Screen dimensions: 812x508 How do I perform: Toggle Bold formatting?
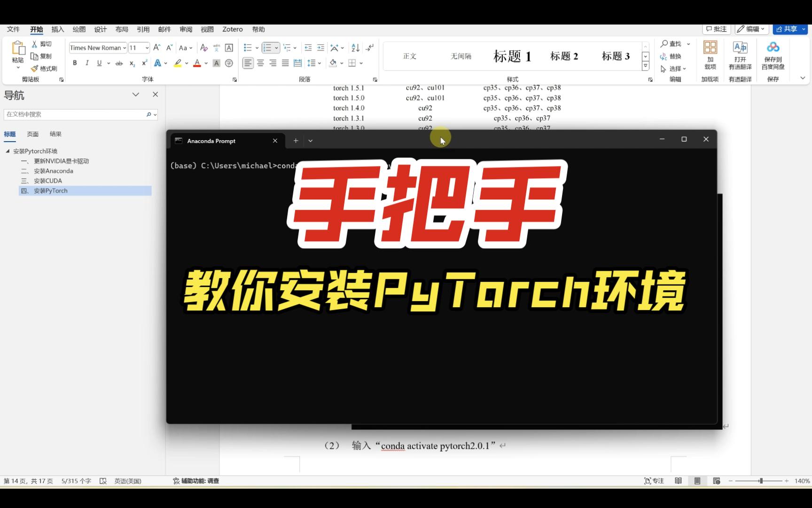pyautogui.click(x=75, y=63)
